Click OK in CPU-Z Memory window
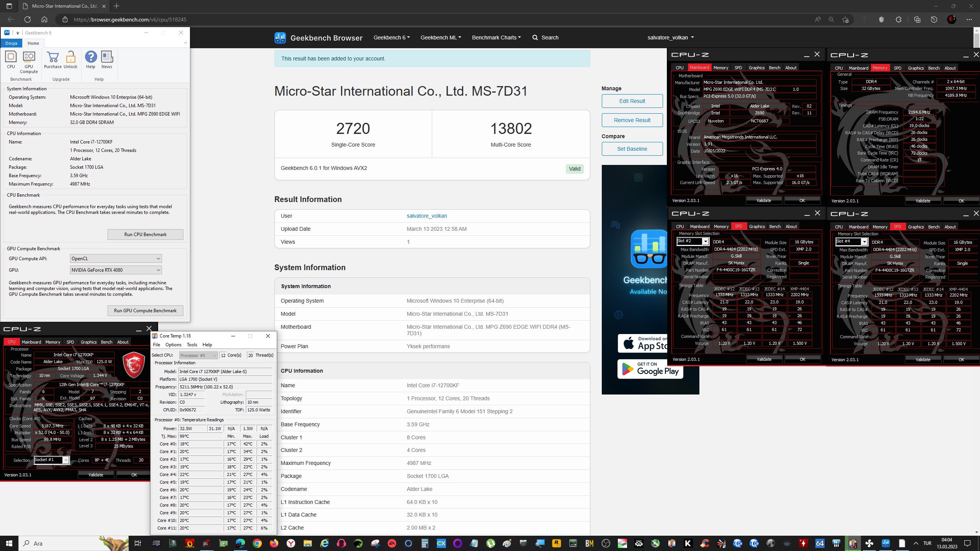The height and width of the screenshot is (551, 980). 961,201
